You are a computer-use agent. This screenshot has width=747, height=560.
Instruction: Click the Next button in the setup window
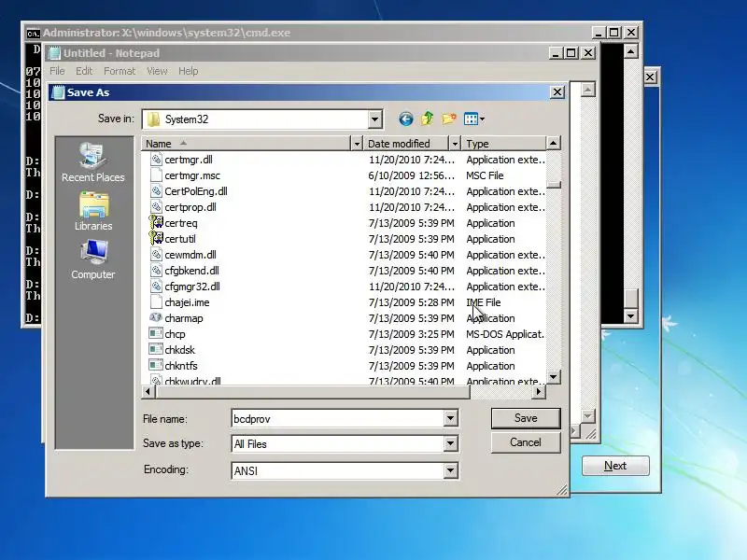pyautogui.click(x=615, y=465)
